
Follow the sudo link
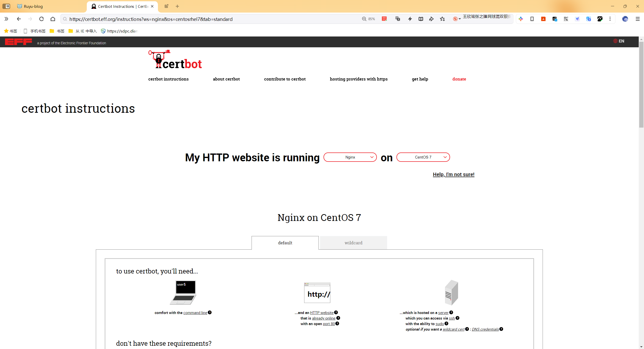click(x=440, y=324)
